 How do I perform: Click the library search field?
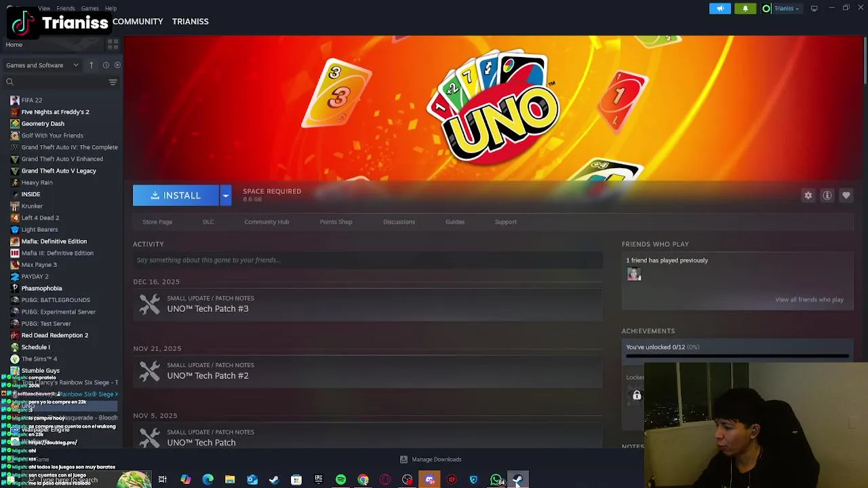point(54,82)
